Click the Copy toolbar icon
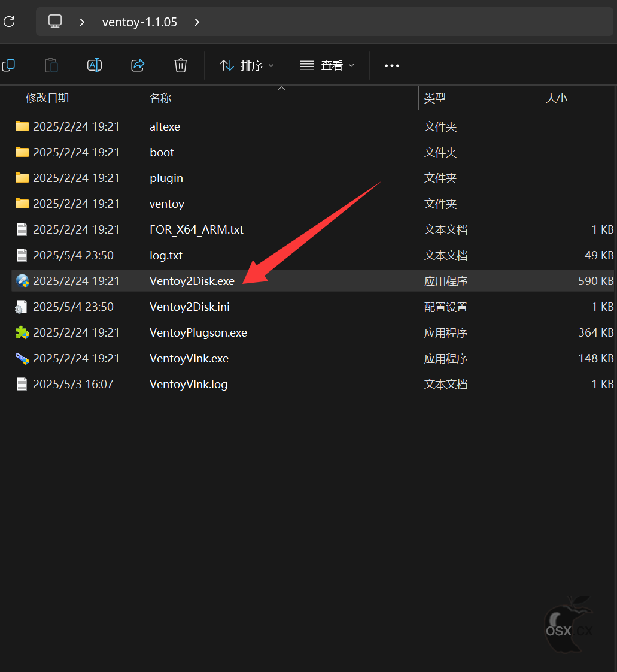Screen dimensions: 617x672 pyautogui.click(x=8, y=65)
